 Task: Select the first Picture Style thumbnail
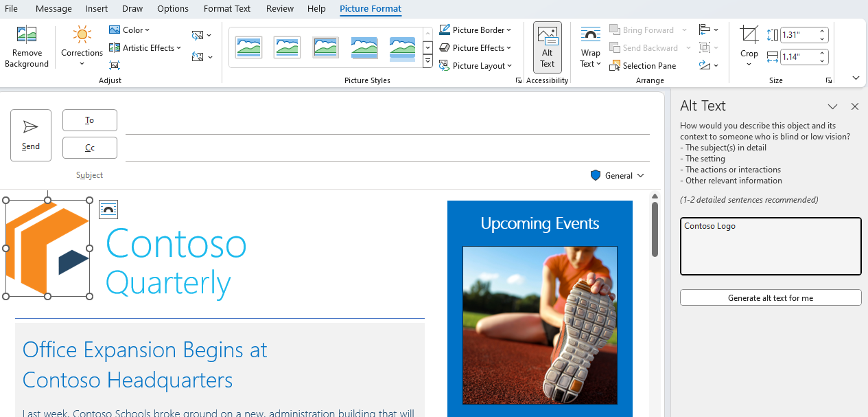coord(248,47)
